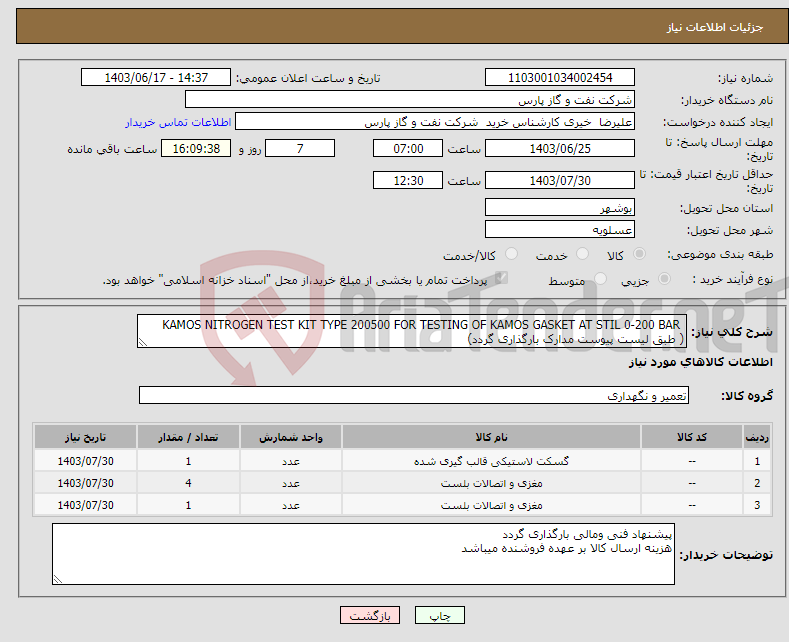Click the buyer name field شرکت نفت و گاز پارس
This screenshot has height=642, width=789.
410,100
